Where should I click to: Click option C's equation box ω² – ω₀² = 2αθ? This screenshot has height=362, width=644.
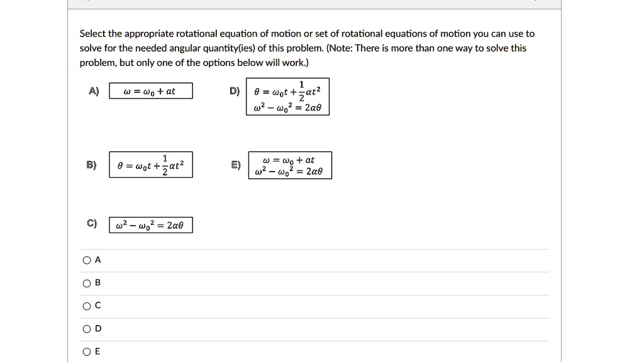point(150,224)
